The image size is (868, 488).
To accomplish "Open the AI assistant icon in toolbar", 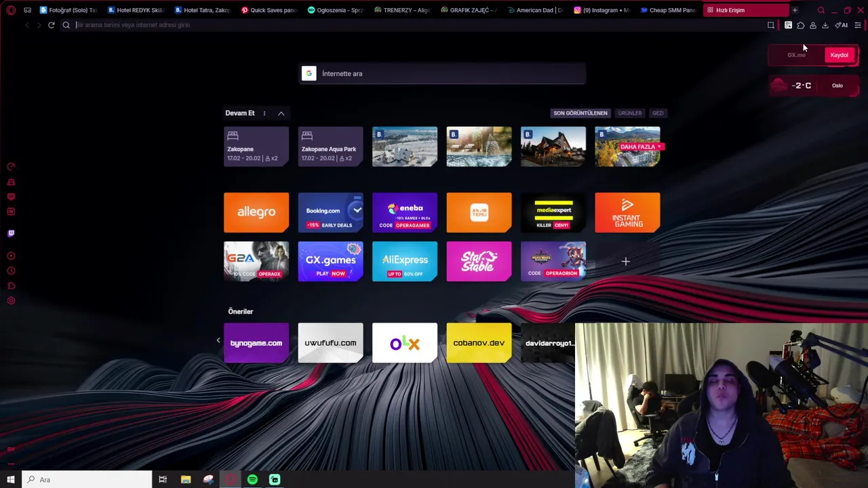I will pos(842,25).
